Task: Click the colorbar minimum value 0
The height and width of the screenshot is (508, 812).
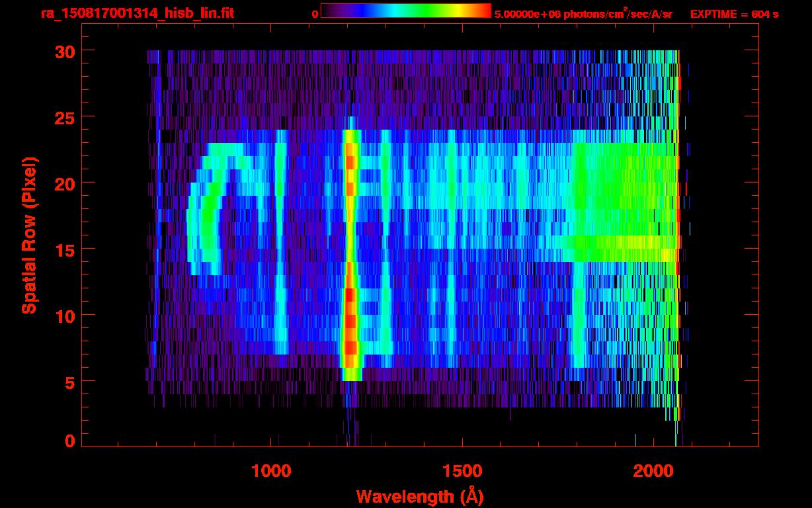Action: (x=315, y=14)
